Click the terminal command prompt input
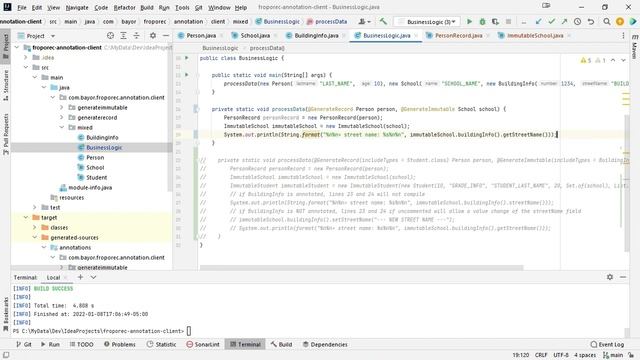Screen dimensions: 640x360 (x=189, y=331)
